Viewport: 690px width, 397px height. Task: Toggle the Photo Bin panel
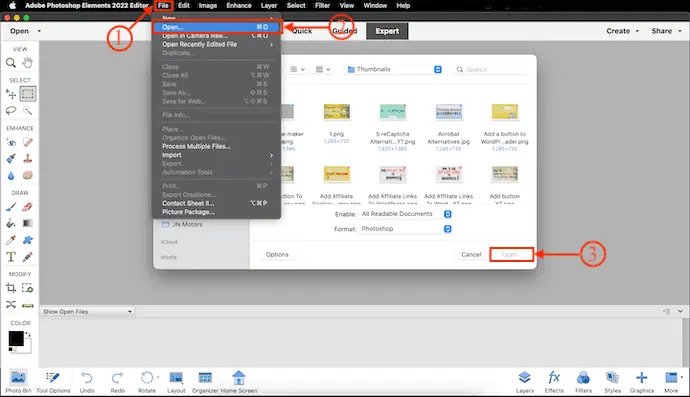[18, 381]
